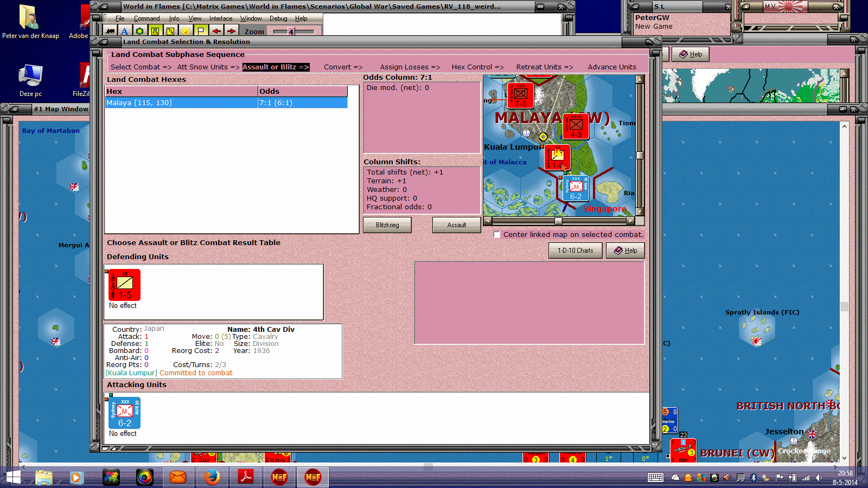This screenshot has height=488, width=868.
Task: Open the 'Peter van der Knaap' desktop folder
Action: [x=30, y=22]
